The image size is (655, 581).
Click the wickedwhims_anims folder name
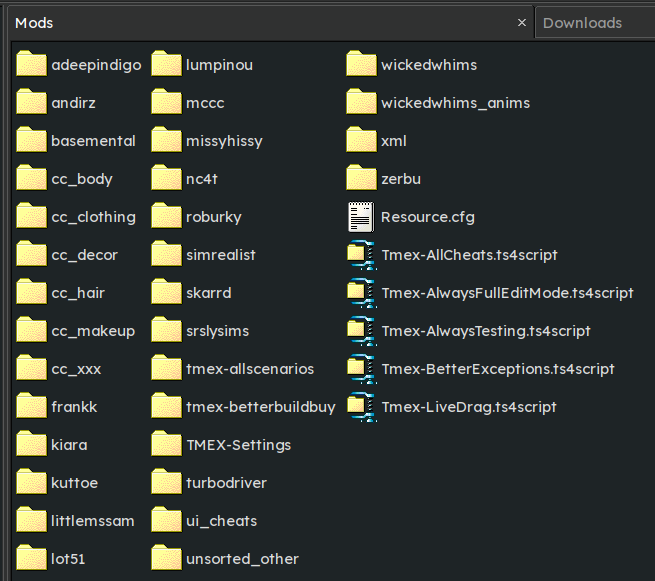coord(455,103)
